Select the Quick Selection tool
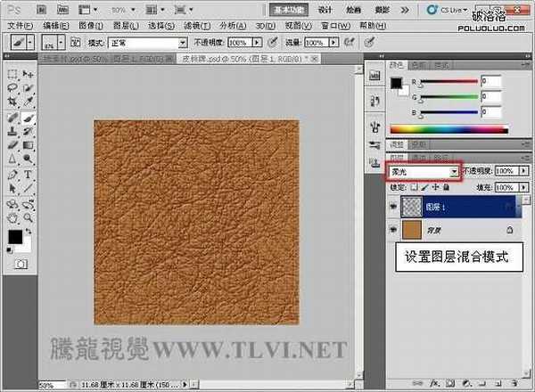This screenshot has width=535, height=392. 28,87
